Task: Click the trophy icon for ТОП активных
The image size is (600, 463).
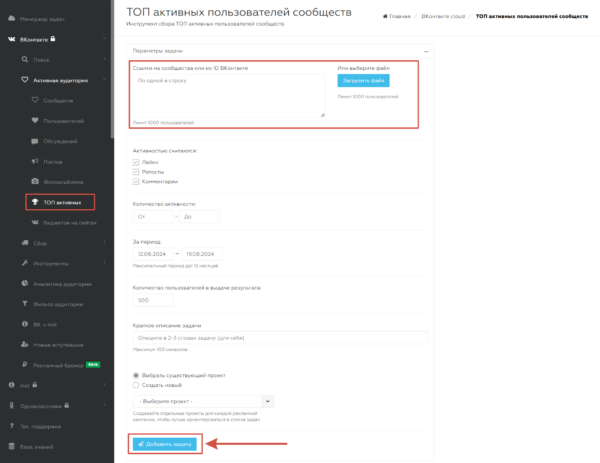Action: (x=35, y=202)
